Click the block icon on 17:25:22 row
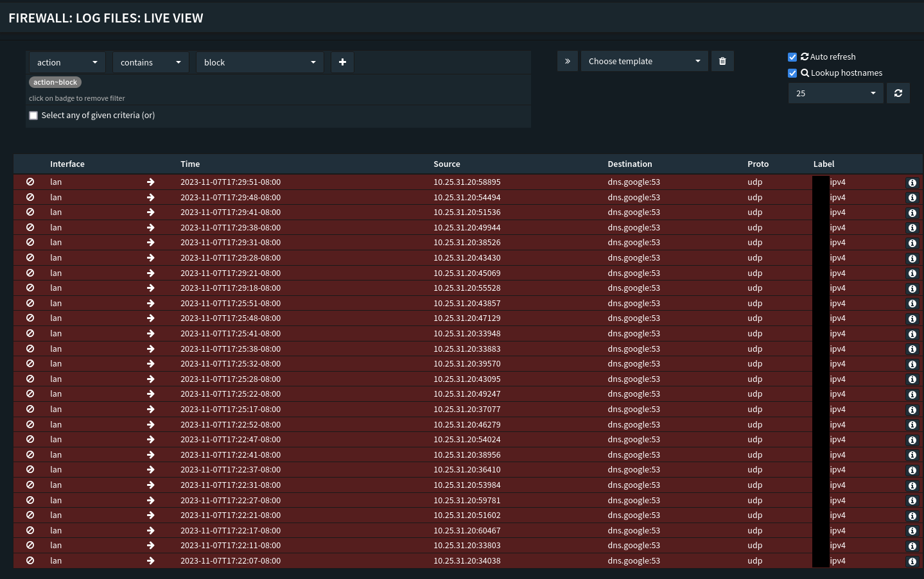Screen dimensions: 924x579 coord(30,393)
